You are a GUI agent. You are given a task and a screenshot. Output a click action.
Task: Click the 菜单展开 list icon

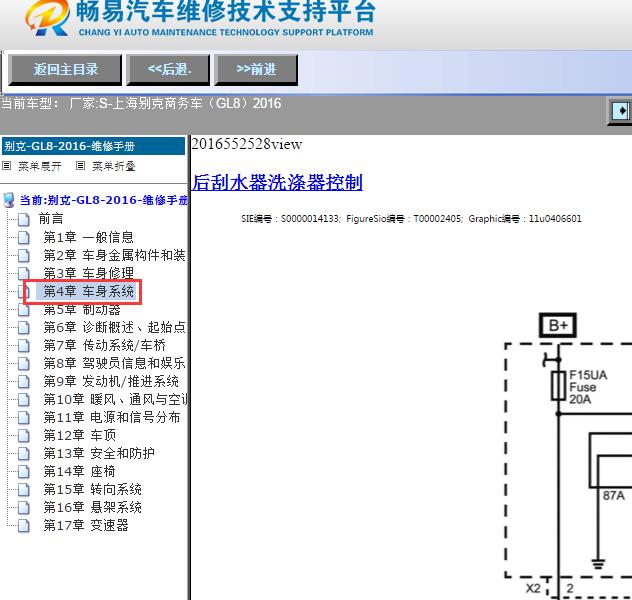pos(7,166)
